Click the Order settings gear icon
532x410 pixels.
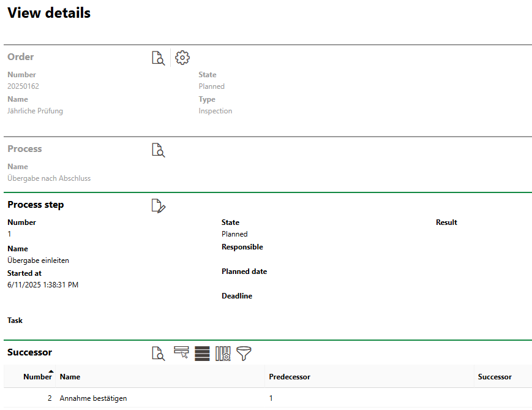click(x=182, y=58)
